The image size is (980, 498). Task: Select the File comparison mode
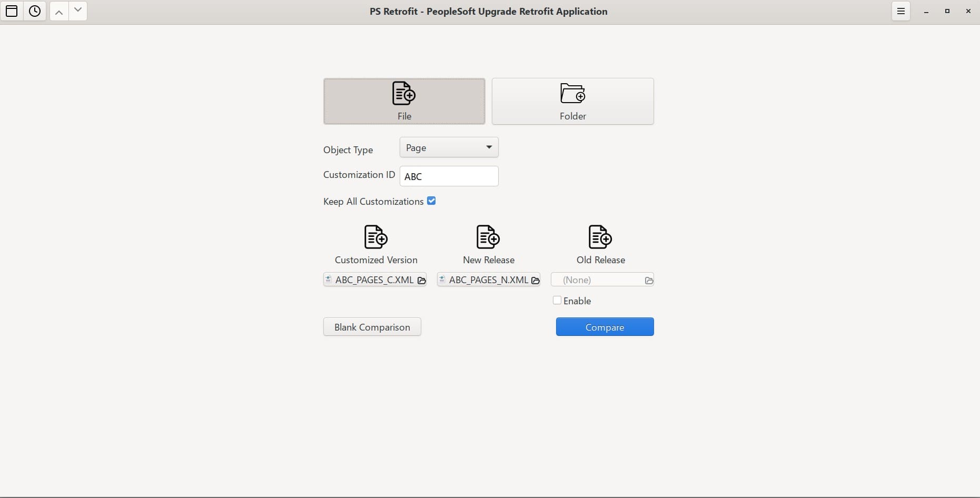coord(404,101)
